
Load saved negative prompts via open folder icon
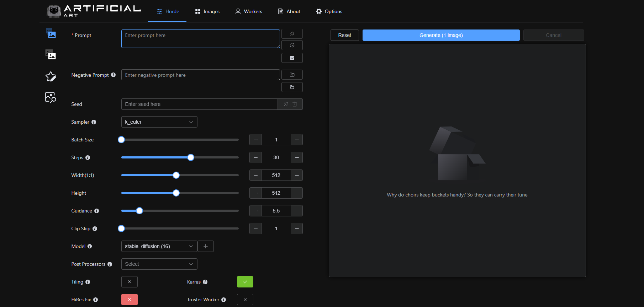click(x=292, y=87)
